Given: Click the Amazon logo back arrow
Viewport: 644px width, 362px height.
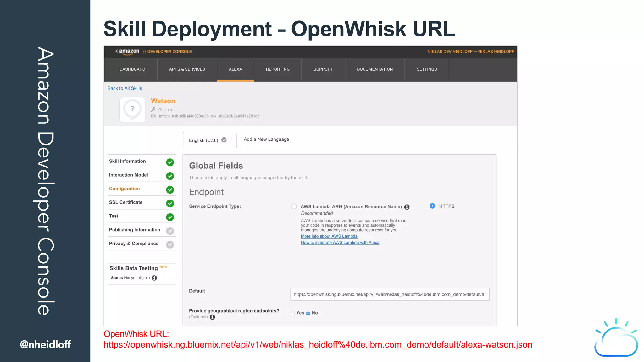Looking at the screenshot, I should click(117, 51).
